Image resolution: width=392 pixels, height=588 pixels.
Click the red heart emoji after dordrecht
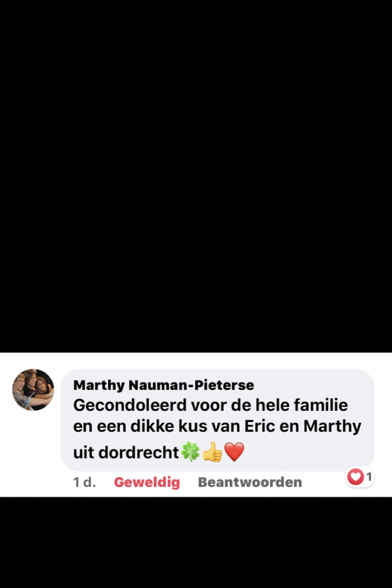tap(234, 452)
